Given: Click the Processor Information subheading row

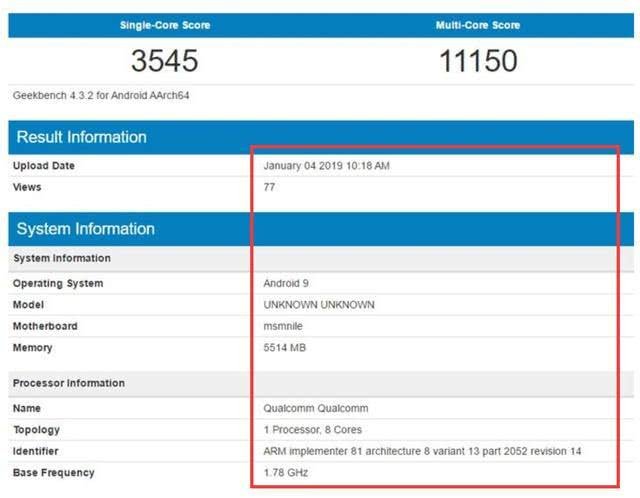Looking at the screenshot, I should pyautogui.click(x=69, y=383).
